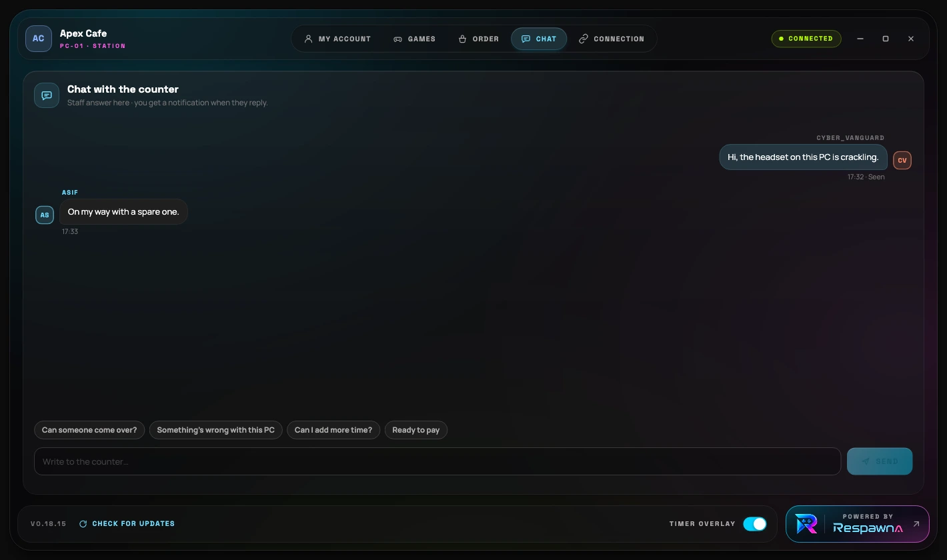Click the Respawn R logo
This screenshot has width=947, height=560.
806,524
